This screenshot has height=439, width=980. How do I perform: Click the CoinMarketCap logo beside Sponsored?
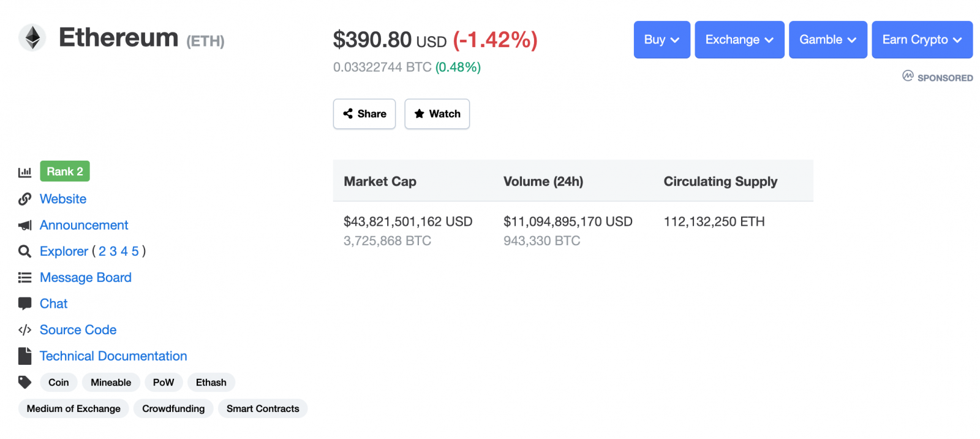[x=908, y=76]
